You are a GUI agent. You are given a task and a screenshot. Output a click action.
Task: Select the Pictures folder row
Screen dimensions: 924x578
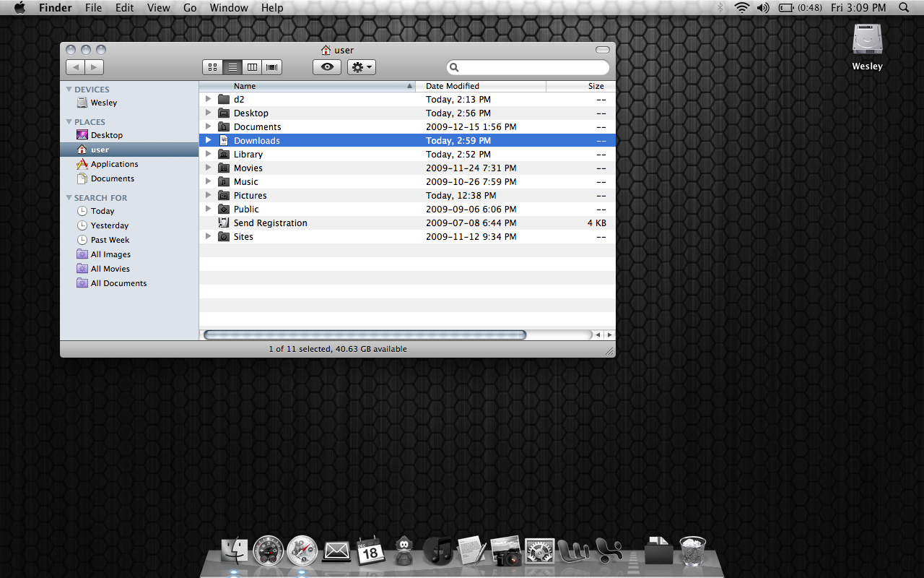coord(407,195)
